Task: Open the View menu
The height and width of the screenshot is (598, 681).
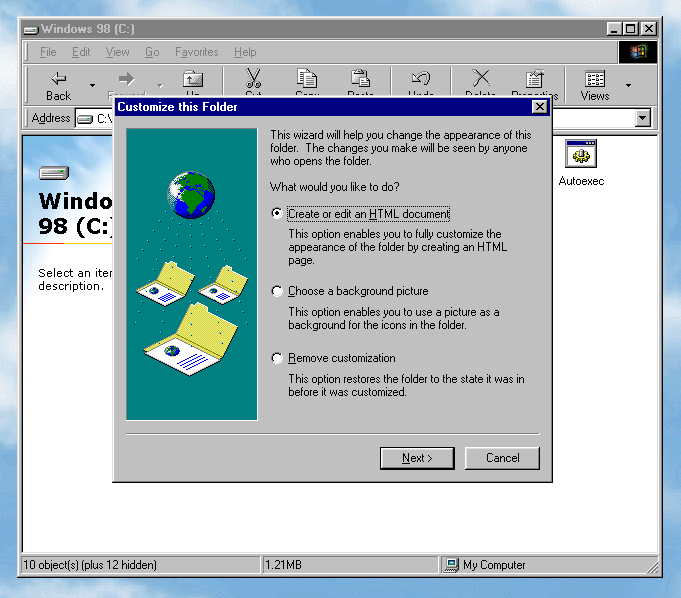Action: click(x=117, y=52)
